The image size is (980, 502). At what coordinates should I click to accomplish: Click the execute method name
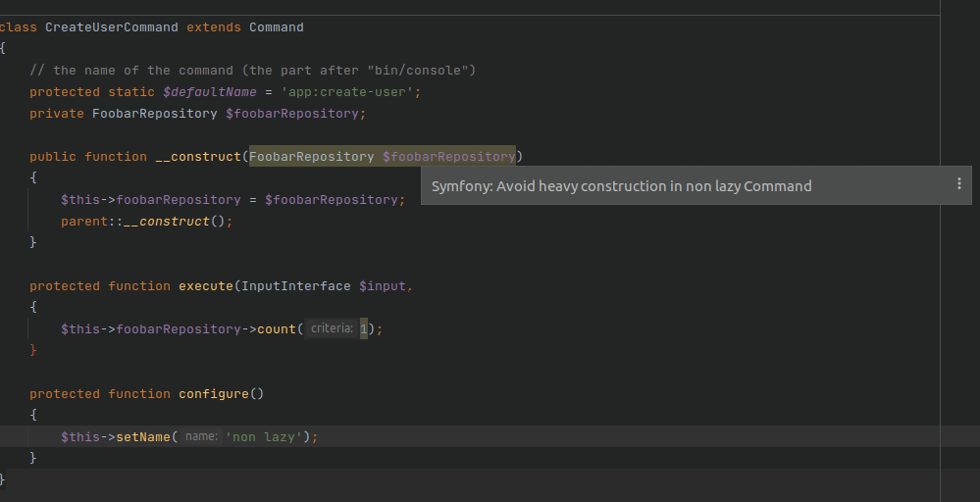point(206,286)
